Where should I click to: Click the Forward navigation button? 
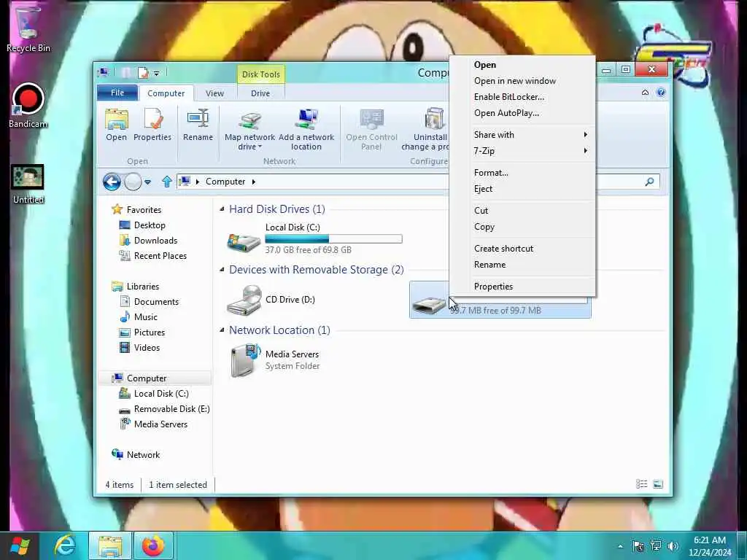click(x=133, y=182)
